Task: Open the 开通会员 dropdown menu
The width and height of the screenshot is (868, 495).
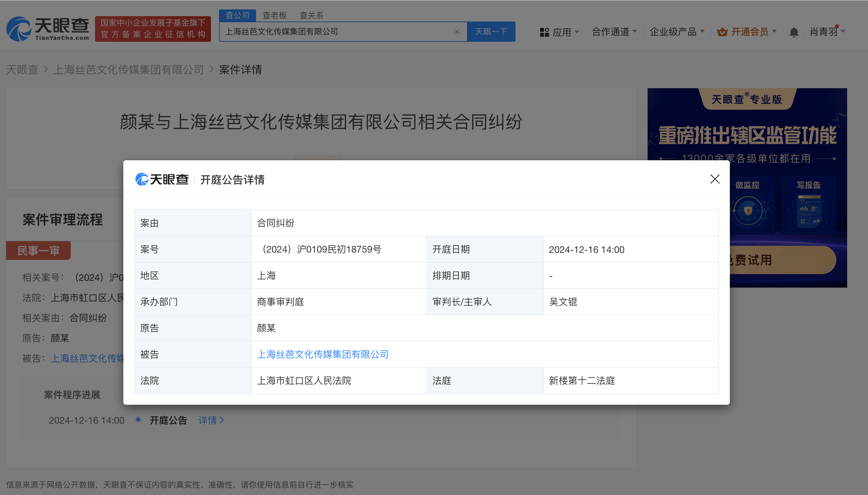Action: tap(747, 32)
